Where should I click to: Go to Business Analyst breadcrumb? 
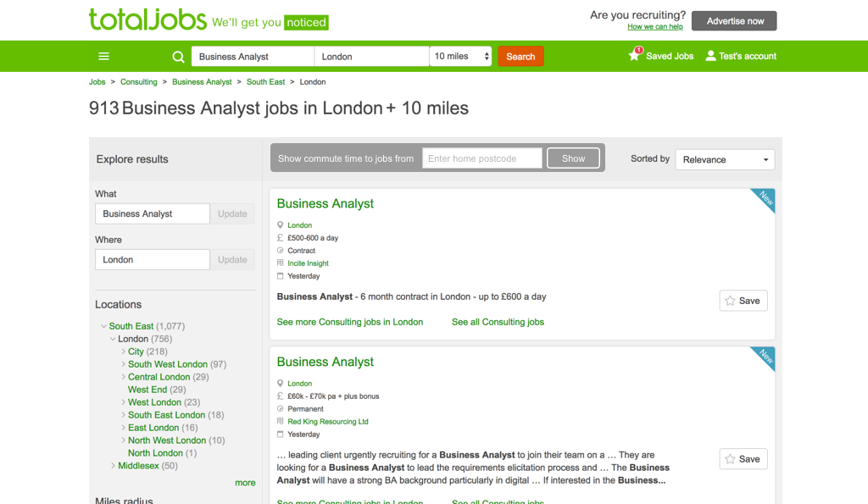[202, 82]
